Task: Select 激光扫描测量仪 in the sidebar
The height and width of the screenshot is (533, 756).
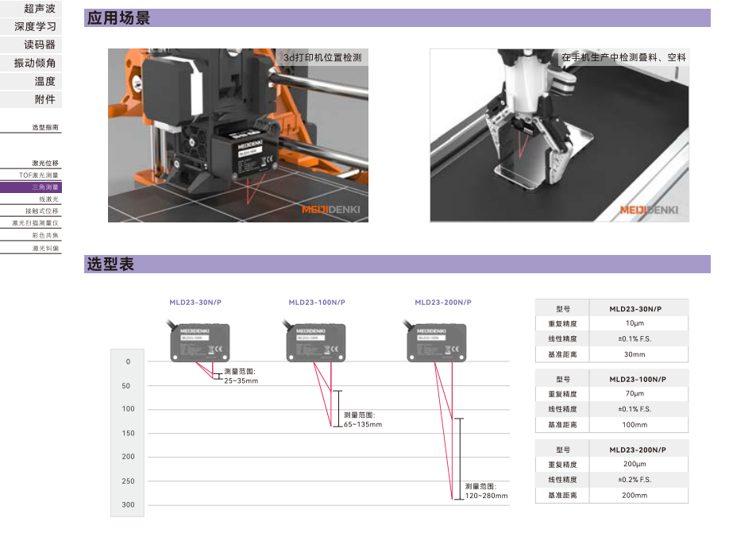Action: [x=36, y=223]
